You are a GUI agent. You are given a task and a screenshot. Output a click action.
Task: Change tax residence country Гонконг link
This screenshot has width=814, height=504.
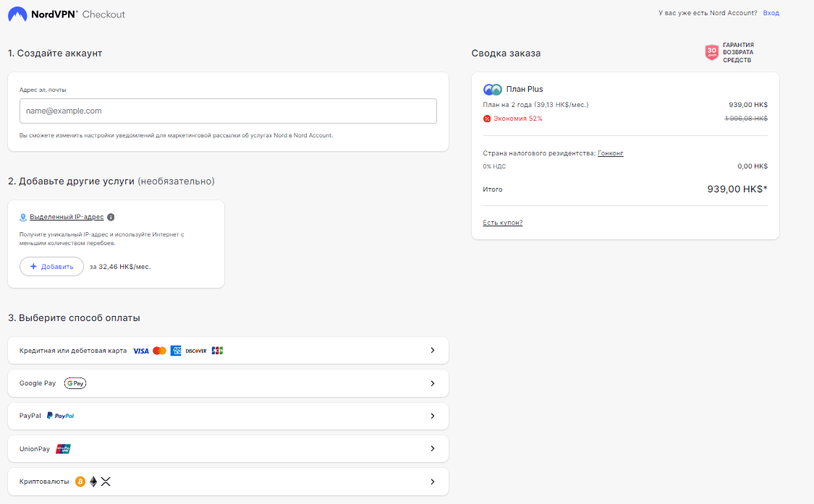click(x=611, y=153)
